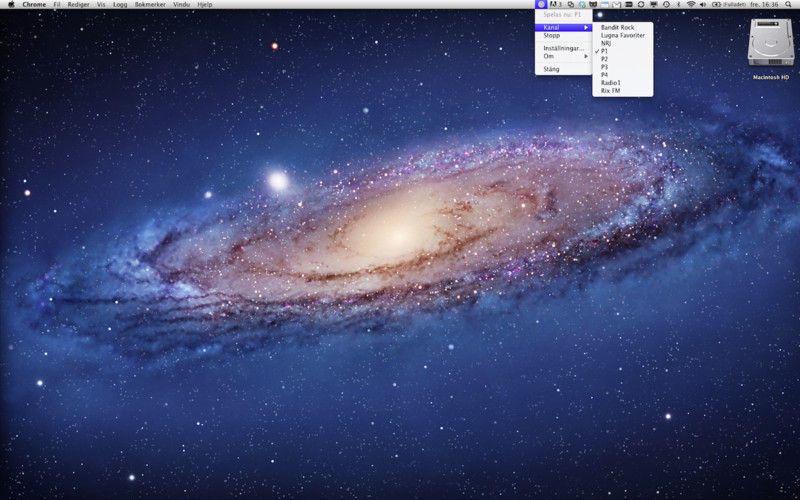Open the Chrome application menu
The image size is (800, 500).
[x=34, y=4]
